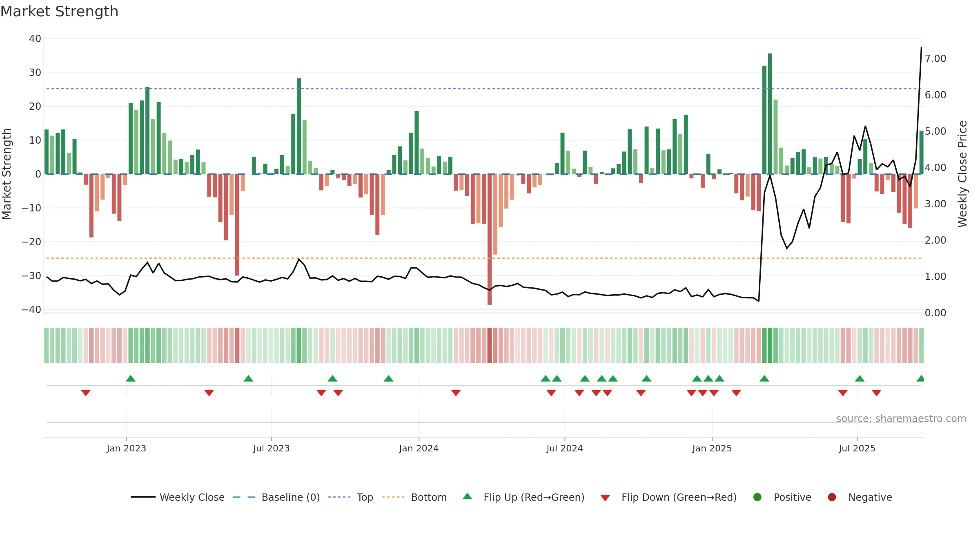This screenshot has height=551, width=980.
Task: Click the 30 tick on left axis
Action: pyautogui.click(x=35, y=73)
